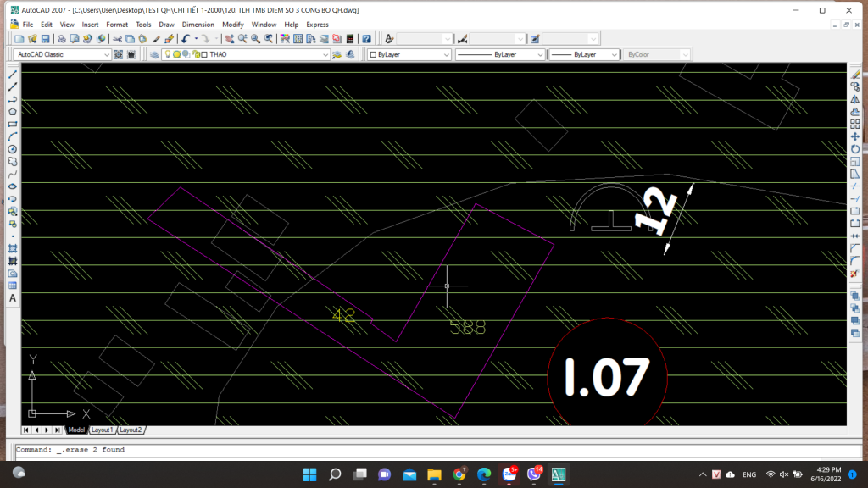Switch to the Layout1 tab
This screenshot has width=868, height=488.
pos(102,430)
